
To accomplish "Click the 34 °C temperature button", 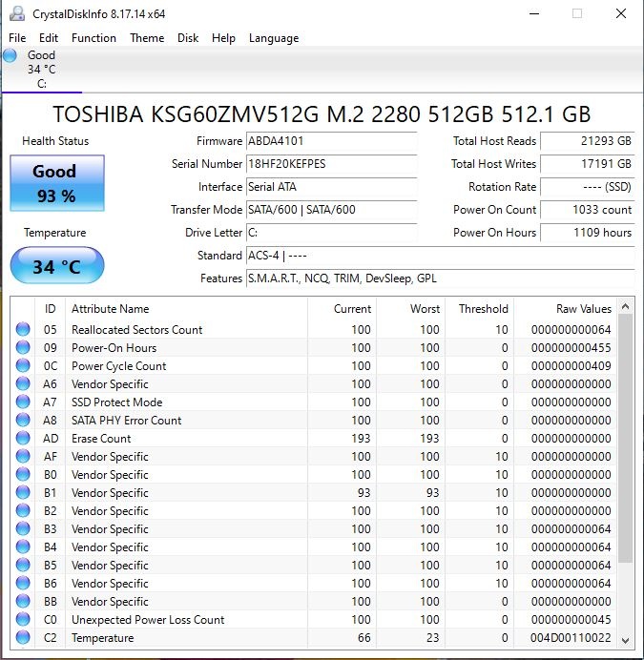I will 57,265.
